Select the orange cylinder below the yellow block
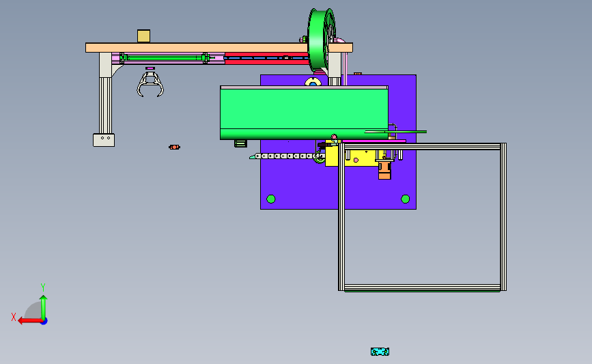 [x=384, y=170]
